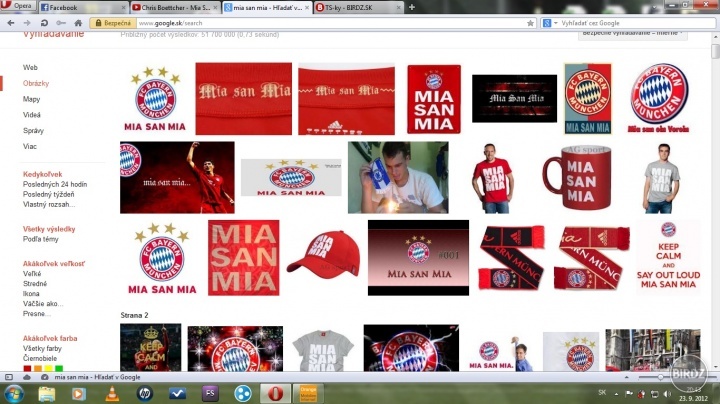Image resolution: width=720 pixels, height=404 pixels.
Task: Filter by Posledný týždeň
Action: click(49, 194)
